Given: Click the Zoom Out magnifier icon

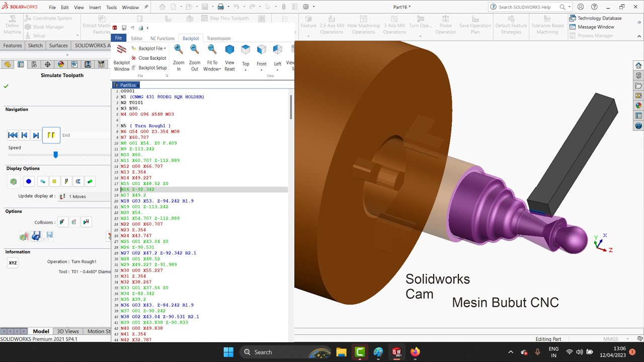Looking at the screenshot, I should [x=195, y=49].
